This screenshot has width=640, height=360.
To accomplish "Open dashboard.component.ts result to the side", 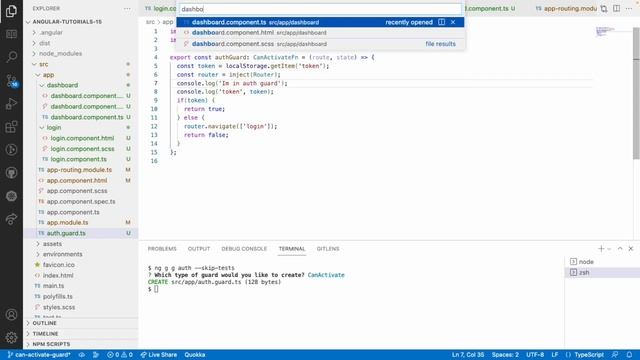I will 442,22.
